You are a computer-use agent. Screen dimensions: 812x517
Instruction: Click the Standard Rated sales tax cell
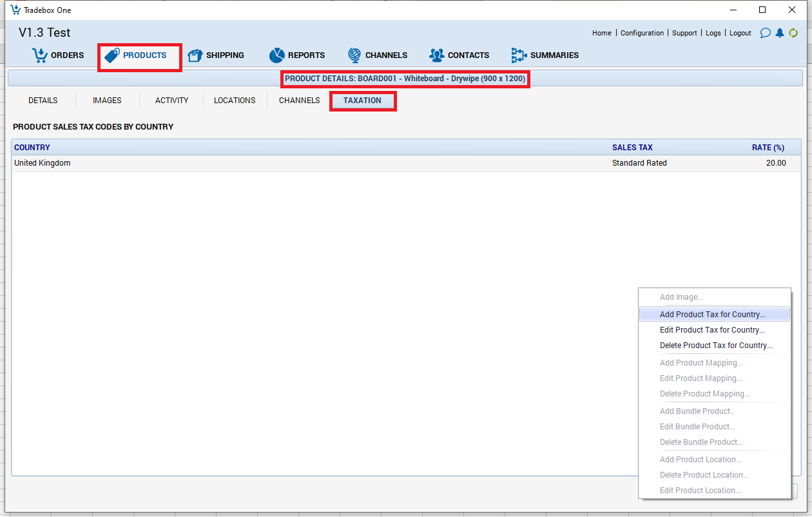(639, 163)
